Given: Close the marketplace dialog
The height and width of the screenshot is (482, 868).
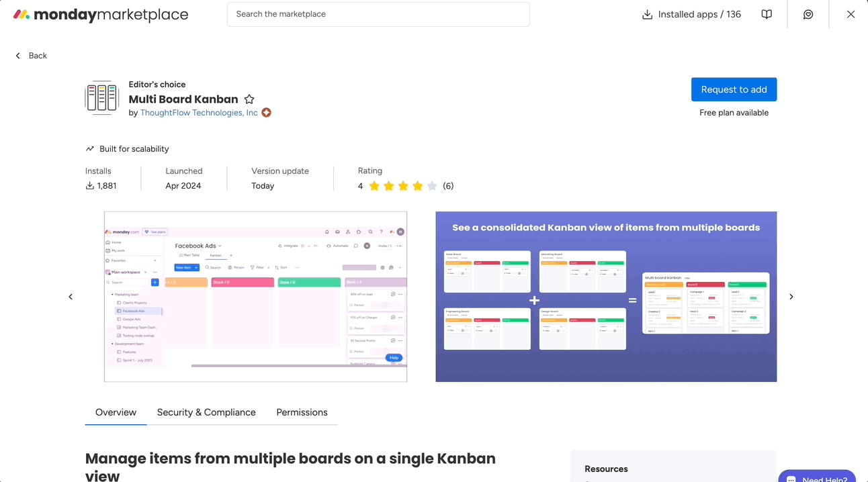Looking at the screenshot, I should (851, 14).
